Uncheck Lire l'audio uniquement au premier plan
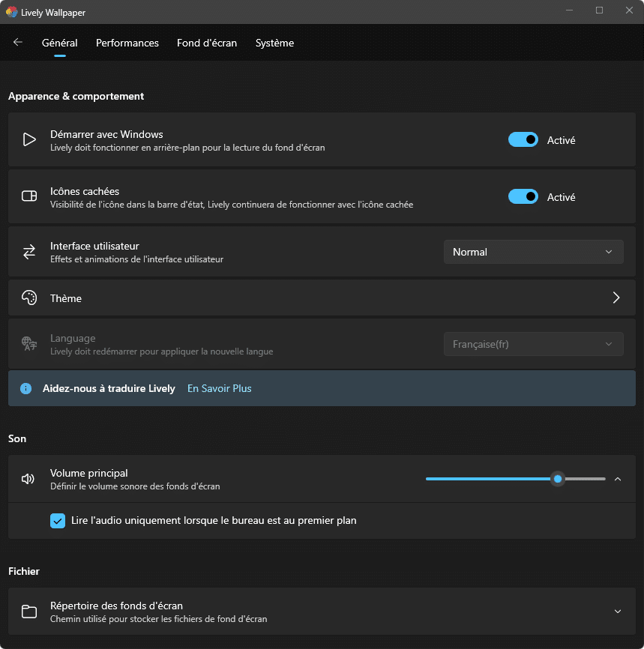The image size is (644, 649). (x=58, y=521)
